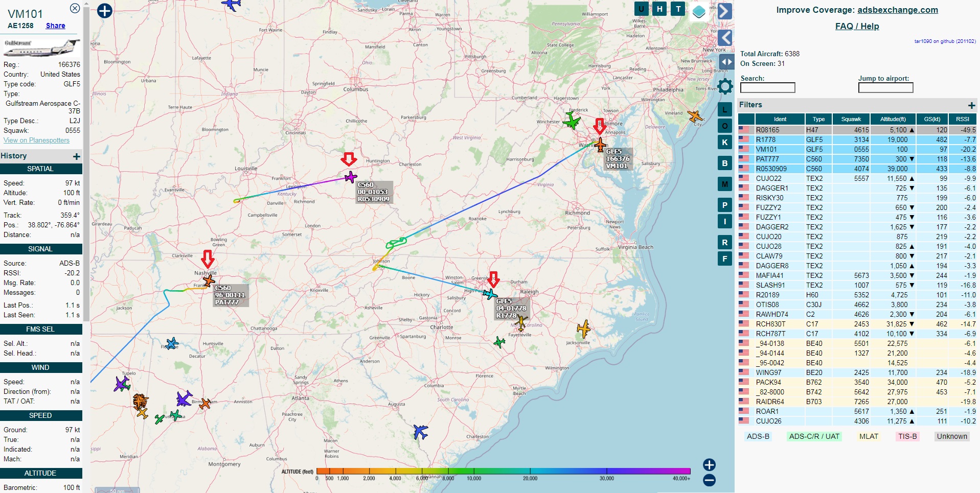This screenshot has width=980, height=493.
Task: Click the Unknown legend label
Action: [x=952, y=436]
